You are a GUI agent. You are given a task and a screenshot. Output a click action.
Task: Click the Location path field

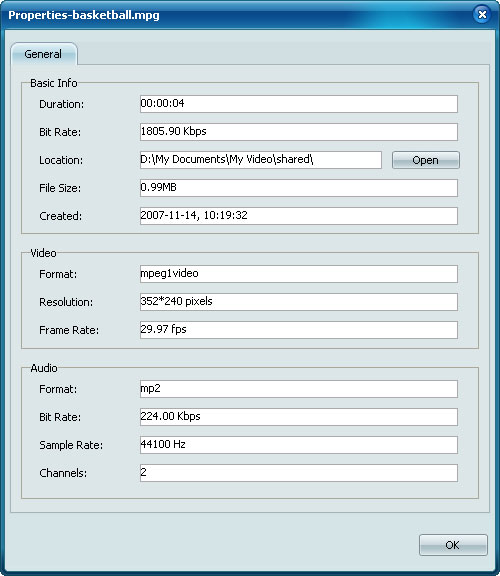click(x=260, y=160)
